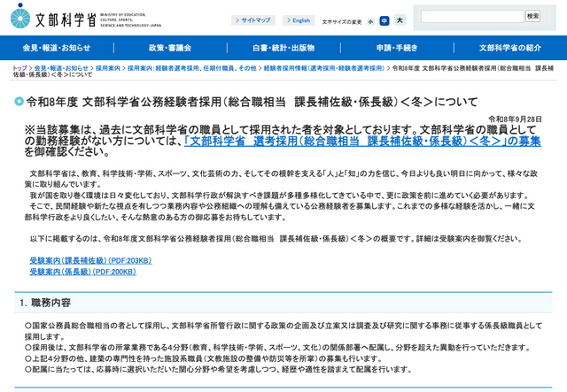Click the MEXT circular logo icon
The height and width of the screenshot is (392, 567).
click(20, 16)
